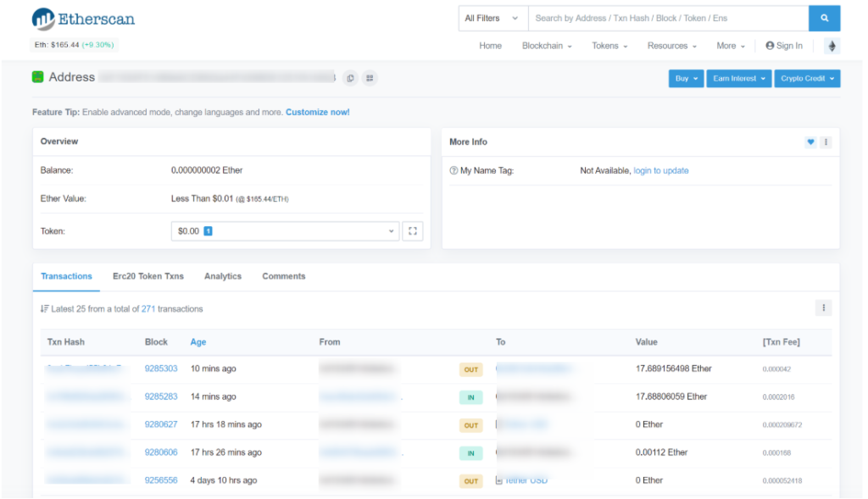The height and width of the screenshot is (499, 868).
Task: Copy the address using the copy icon
Action: (x=350, y=79)
